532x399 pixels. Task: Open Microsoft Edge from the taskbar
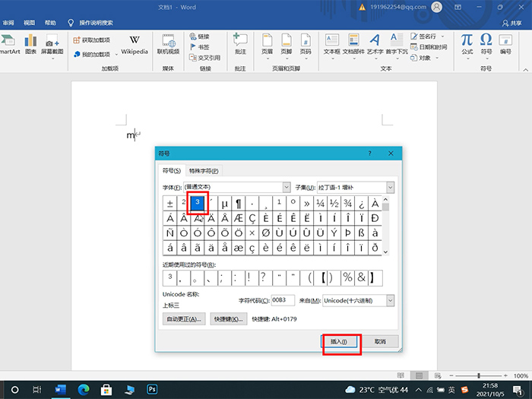click(83, 389)
